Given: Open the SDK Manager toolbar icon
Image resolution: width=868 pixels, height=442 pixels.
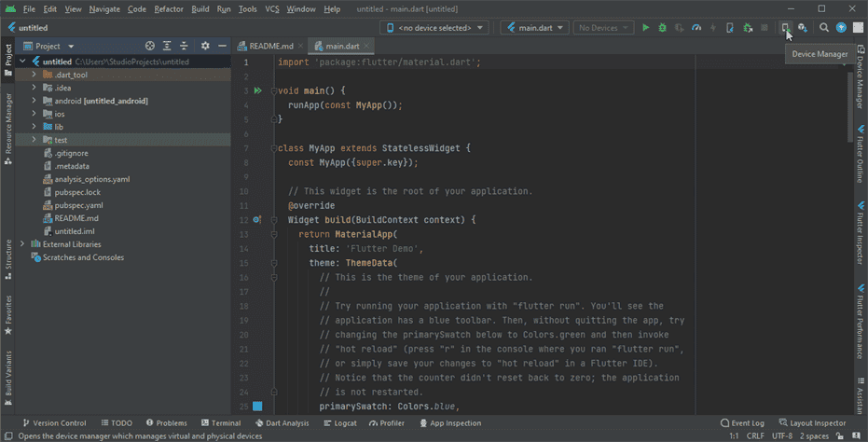Looking at the screenshot, I should (x=802, y=28).
